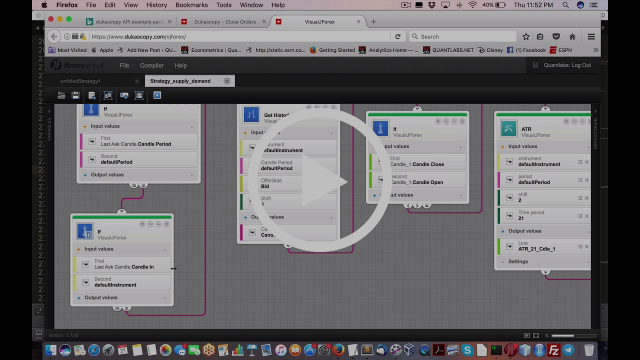Open Firefox History menu in menu bar
Image resolution: width=640 pixels, height=360 pixels.
click(156, 5)
